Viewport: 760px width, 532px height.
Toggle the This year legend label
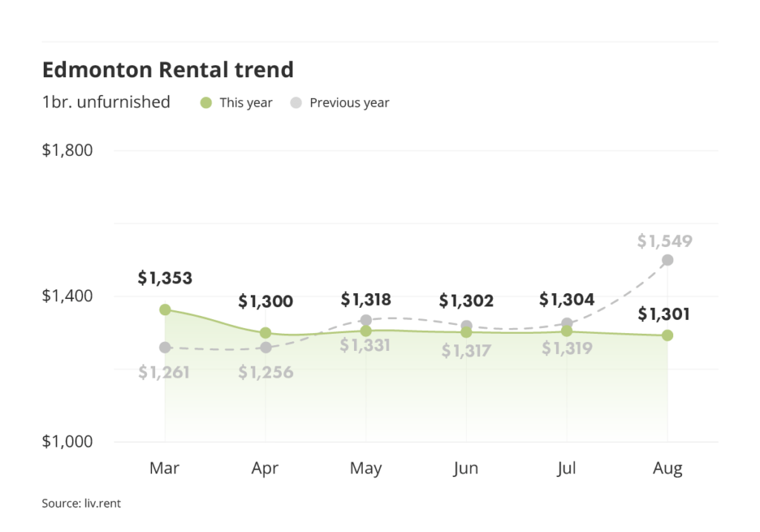246,102
